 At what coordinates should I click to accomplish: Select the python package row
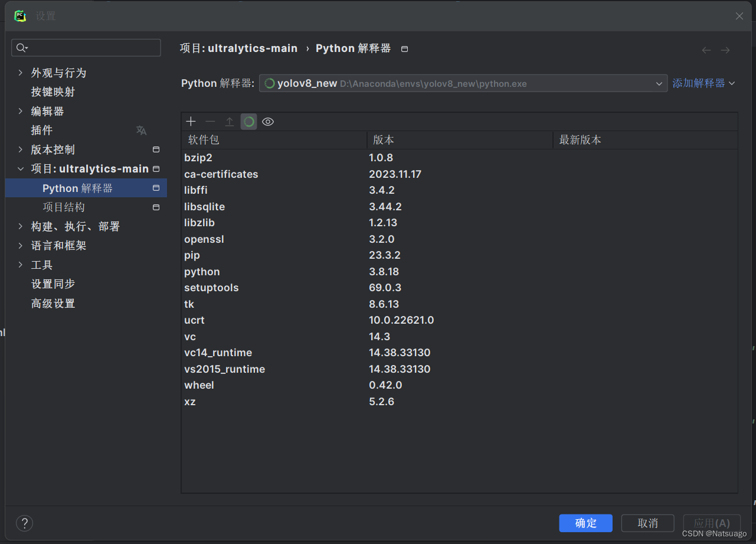pyautogui.click(x=460, y=272)
